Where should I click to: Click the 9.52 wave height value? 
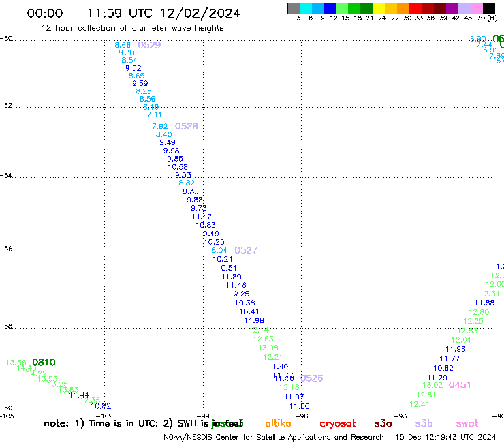click(133, 68)
